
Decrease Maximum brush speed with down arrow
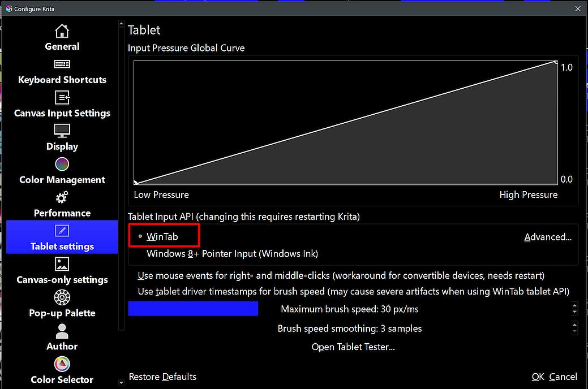click(574, 312)
